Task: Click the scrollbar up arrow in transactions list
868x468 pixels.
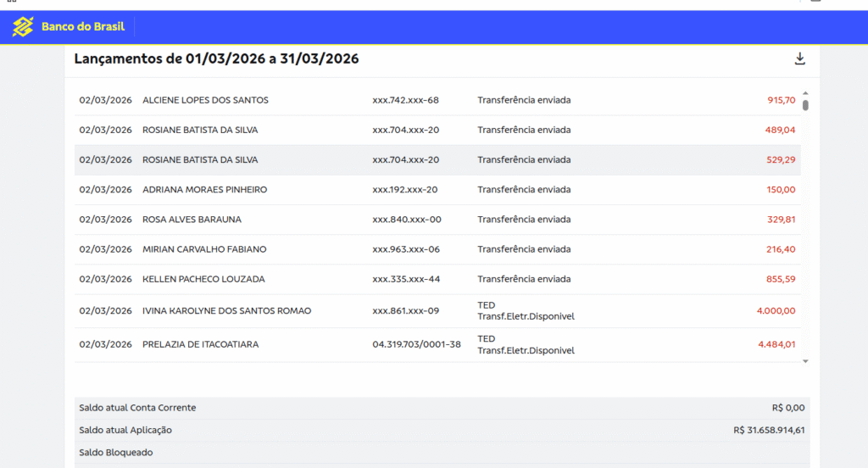Action: pyautogui.click(x=805, y=93)
